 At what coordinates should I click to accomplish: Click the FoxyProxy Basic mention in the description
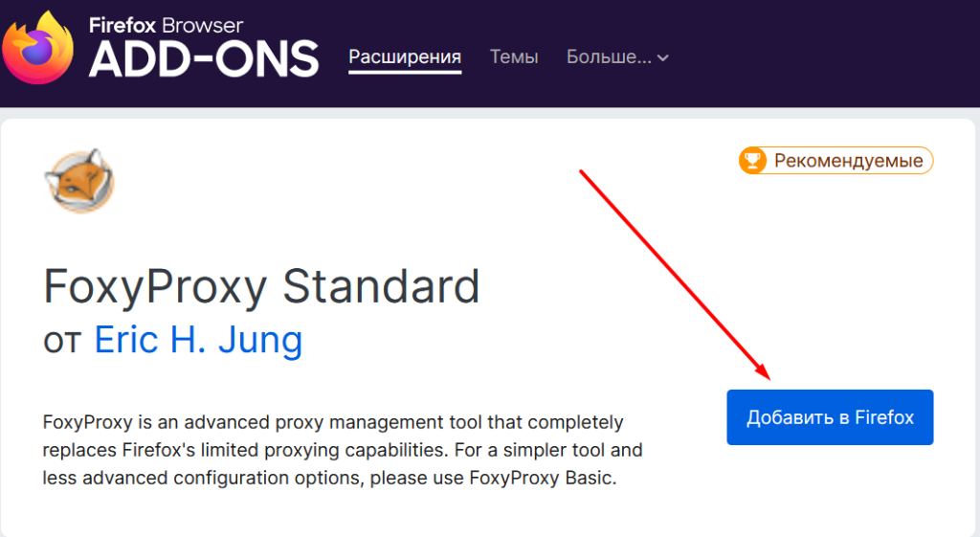coord(541,479)
